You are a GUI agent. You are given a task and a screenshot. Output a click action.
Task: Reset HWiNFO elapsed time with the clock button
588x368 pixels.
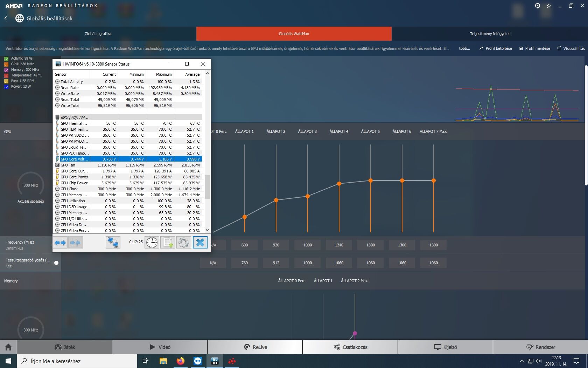[x=152, y=243]
